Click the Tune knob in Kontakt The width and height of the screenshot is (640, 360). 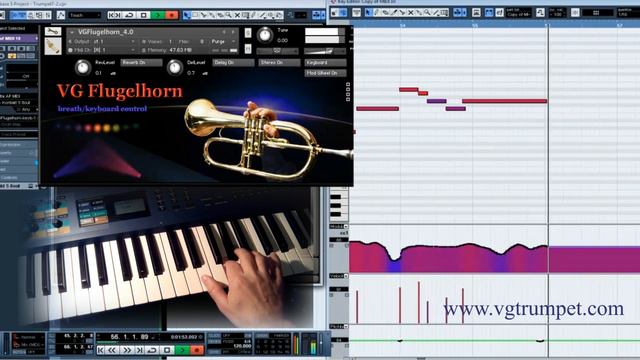click(265, 36)
